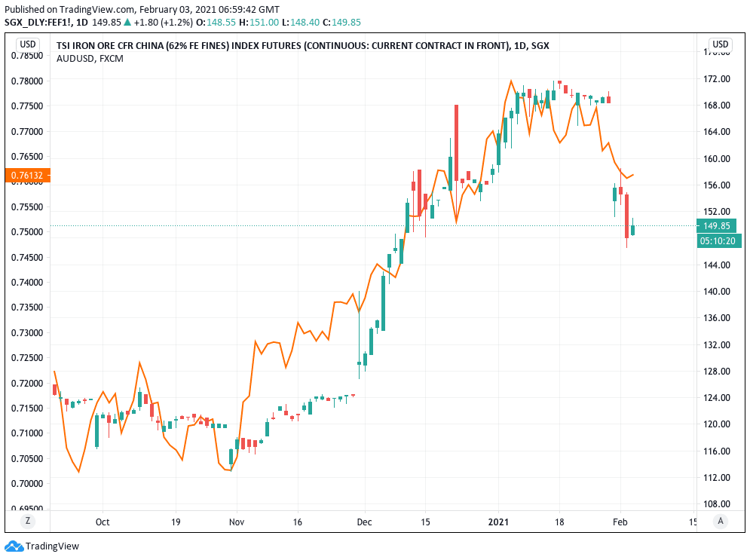Viewport: 750px width, 560px height.
Task: Click the Z timezone button
Action: (28, 521)
